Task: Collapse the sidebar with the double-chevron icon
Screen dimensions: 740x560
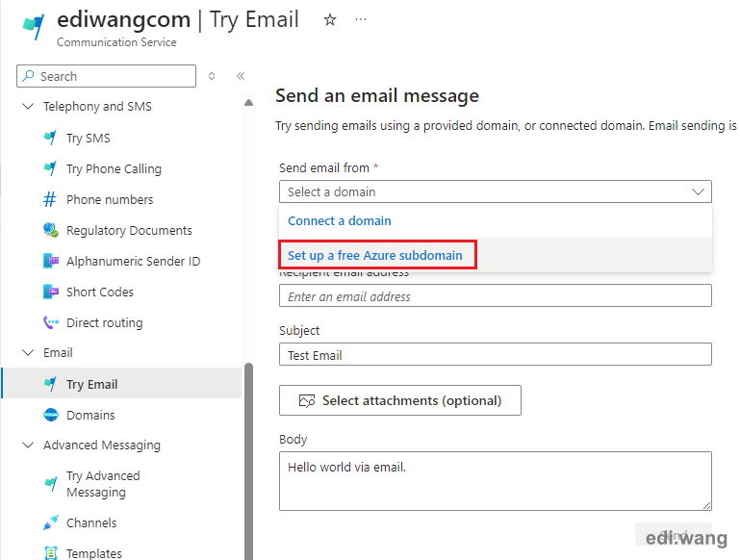Action: (x=241, y=76)
